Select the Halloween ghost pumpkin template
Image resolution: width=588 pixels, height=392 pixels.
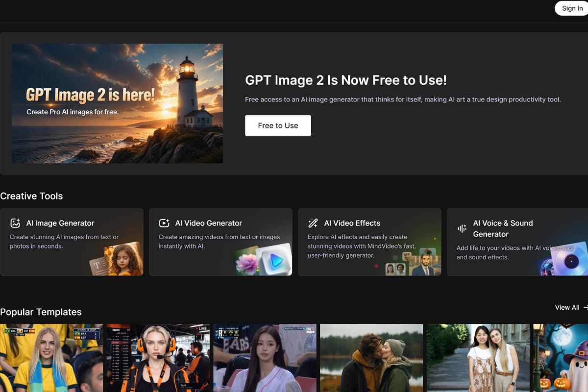click(561, 358)
